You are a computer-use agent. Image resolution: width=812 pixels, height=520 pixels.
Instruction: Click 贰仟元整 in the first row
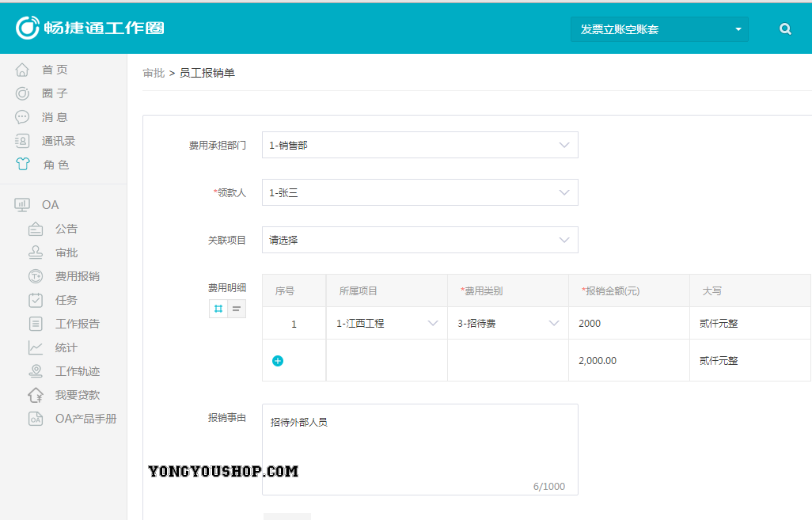[x=719, y=324]
